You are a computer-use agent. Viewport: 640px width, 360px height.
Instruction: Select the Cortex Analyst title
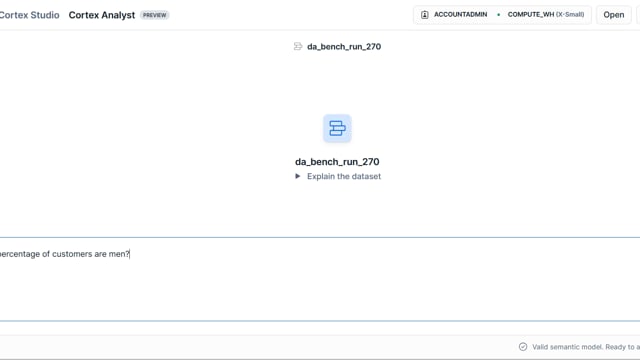pyautogui.click(x=102, y=15)
